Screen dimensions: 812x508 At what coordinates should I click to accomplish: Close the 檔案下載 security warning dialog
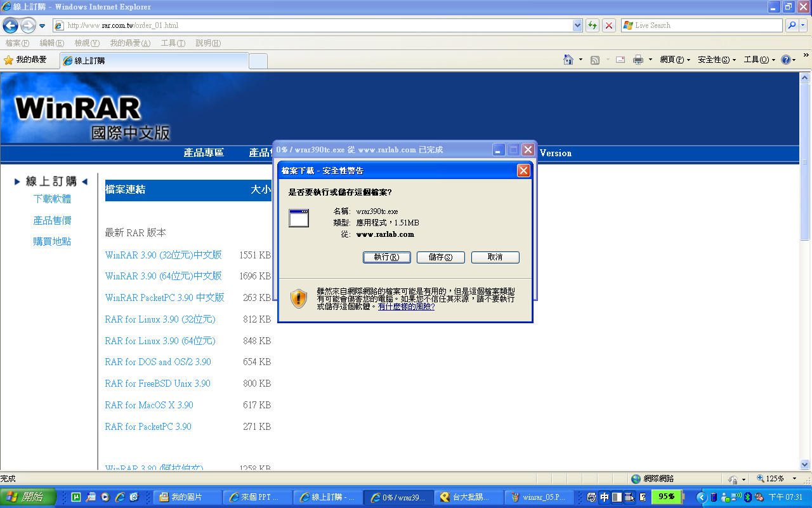523,170
